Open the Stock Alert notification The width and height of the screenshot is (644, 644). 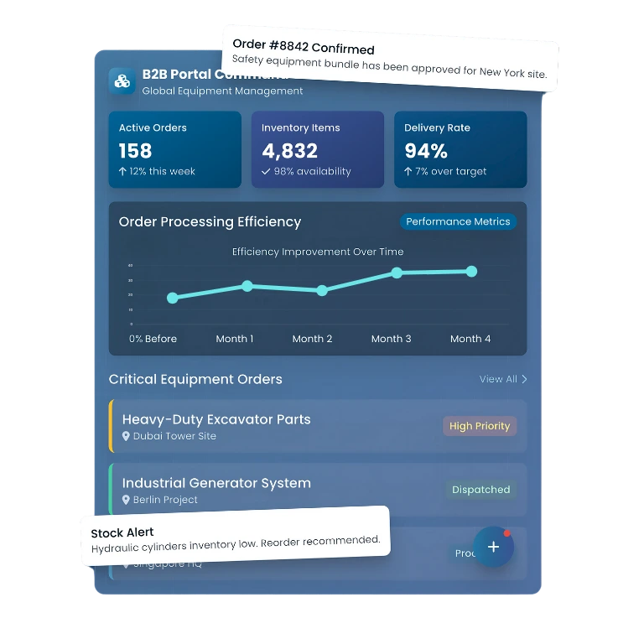pos(236,536)
